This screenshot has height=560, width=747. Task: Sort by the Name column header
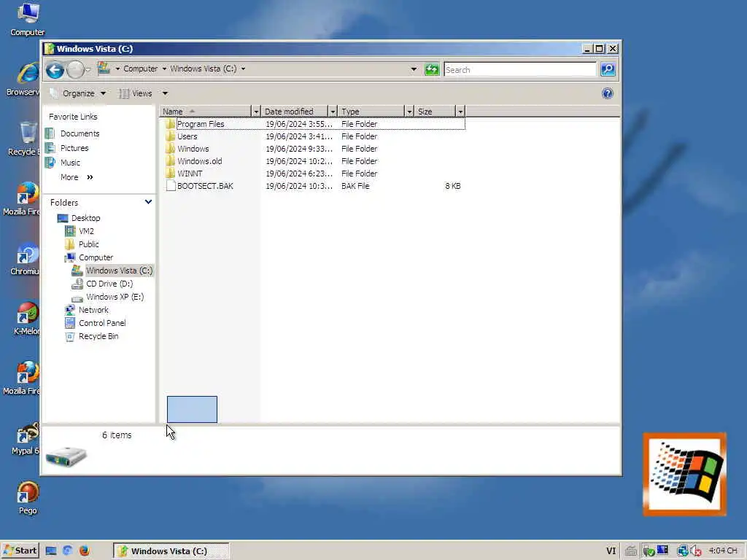click(205, 112)
